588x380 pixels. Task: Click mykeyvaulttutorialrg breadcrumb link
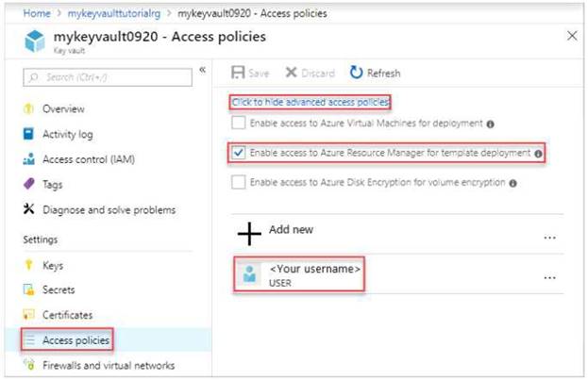114,13
